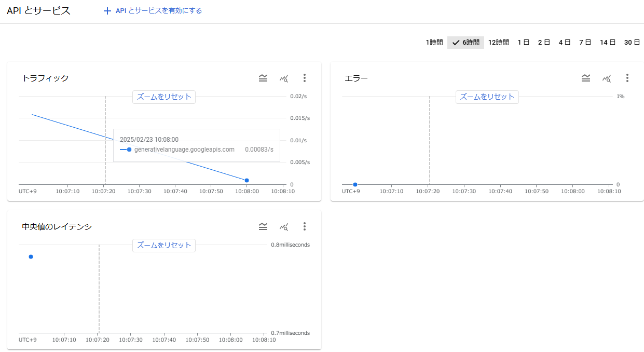Image resolution: width=644 pixels, height=352 pixels.
Task: Open Metrics Explorer icon on the トラフィック chart
Action: tap(284, 78)
